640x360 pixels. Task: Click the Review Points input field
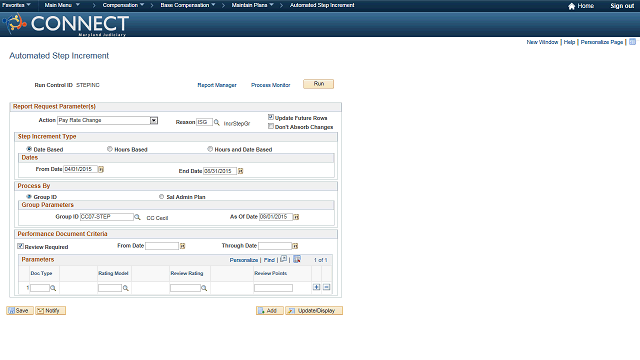tap(273, 288)
